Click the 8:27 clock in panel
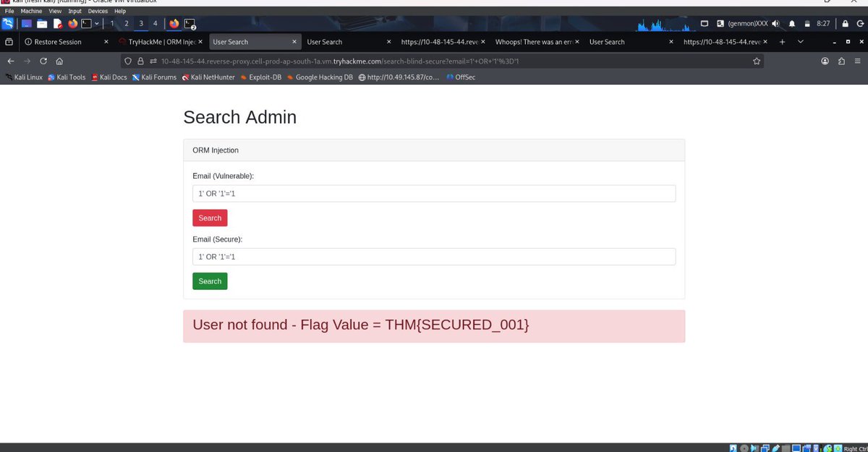 point(823,23)
